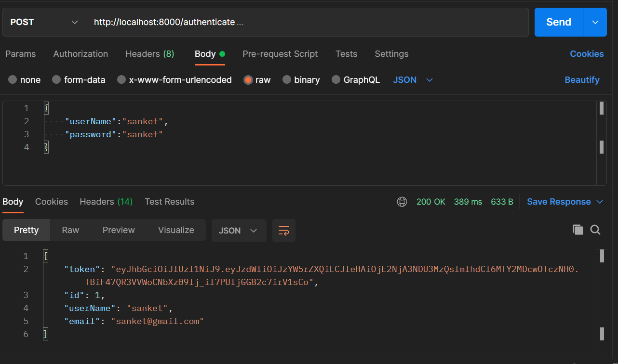Screen dimensions: 618x364
Task: Click the "sanket@gmail.com" email value
Action: point(158,321)
